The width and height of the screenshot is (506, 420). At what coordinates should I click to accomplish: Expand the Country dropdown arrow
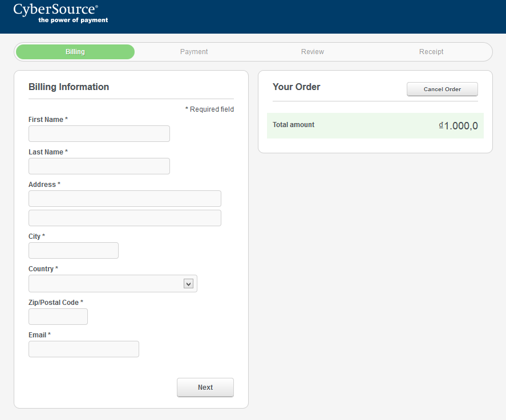coord(188,284)
